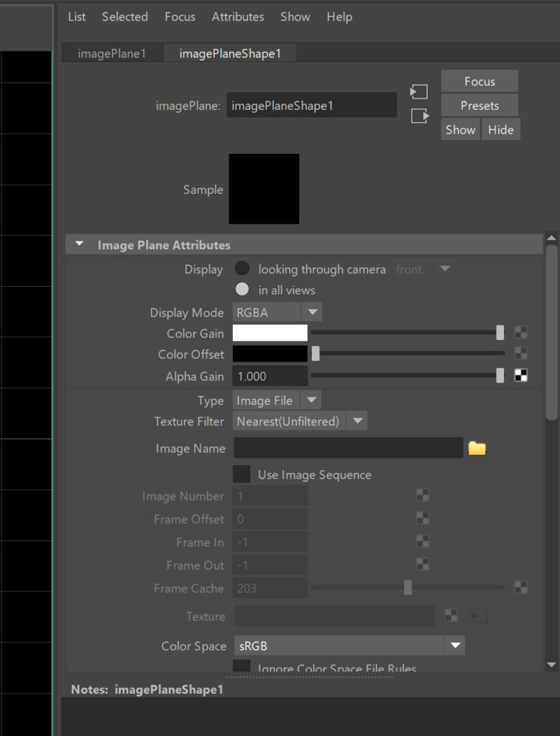Screen dimensions: 560x736
Task: Click the black Color Offset swatch
Action: coord(270,354)
